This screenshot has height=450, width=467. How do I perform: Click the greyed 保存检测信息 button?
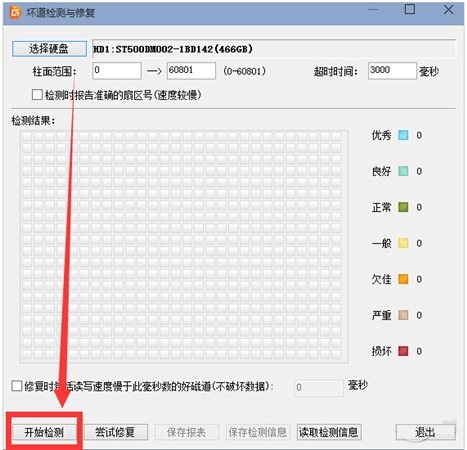tap(258, 432)
